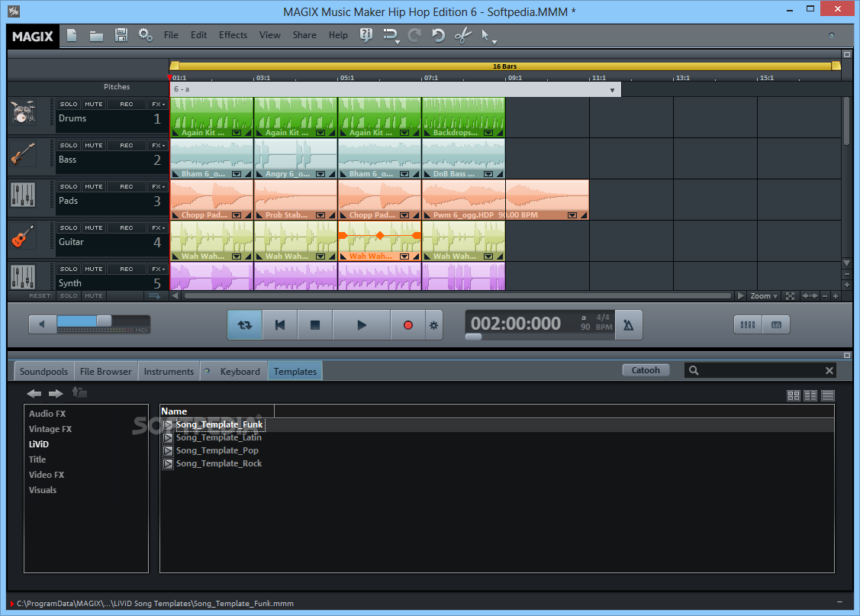Click the Synth track faders icon

[23, 276]
